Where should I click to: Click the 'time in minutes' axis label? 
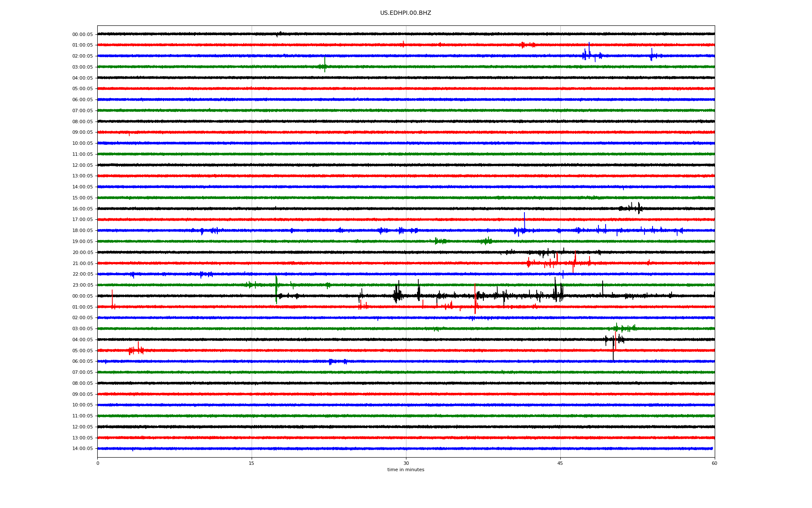click(x=406, y=469)
